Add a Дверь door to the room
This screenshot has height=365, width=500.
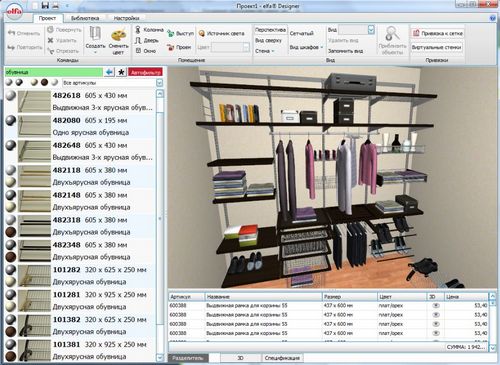(x=147, y=40)
